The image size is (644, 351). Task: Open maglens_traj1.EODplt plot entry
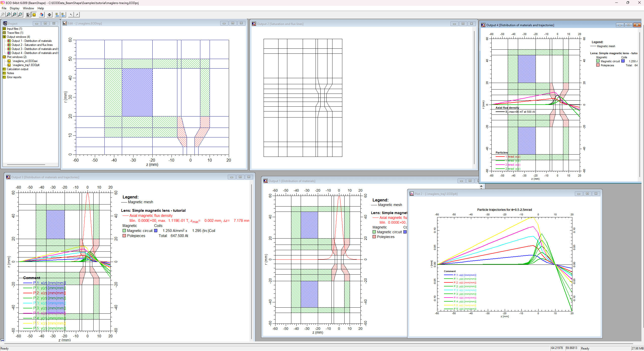click(26, 65)
